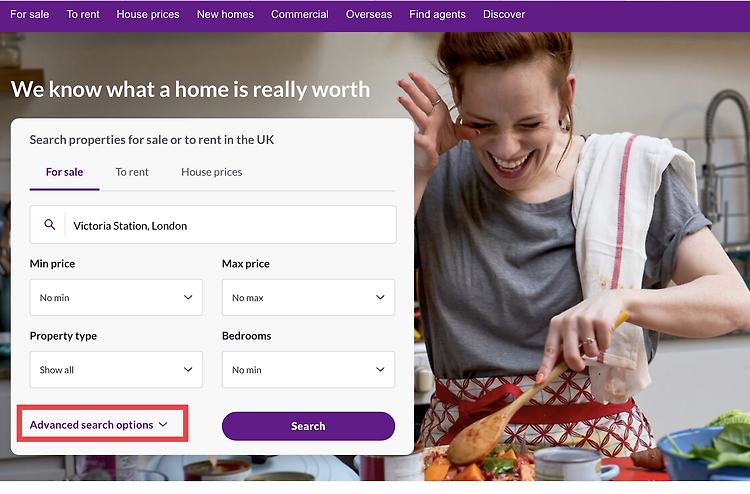Viewport: 750px width, 494px height.
Task: Click the Max price chevron arrow
Action: pyautogui.click(x=380, y=297)
